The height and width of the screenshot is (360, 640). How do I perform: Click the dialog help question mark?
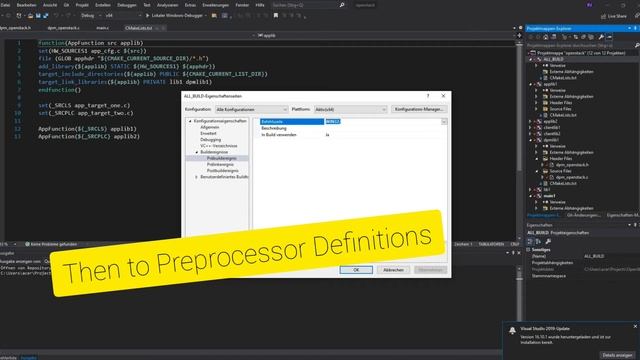tap(428, 96)
